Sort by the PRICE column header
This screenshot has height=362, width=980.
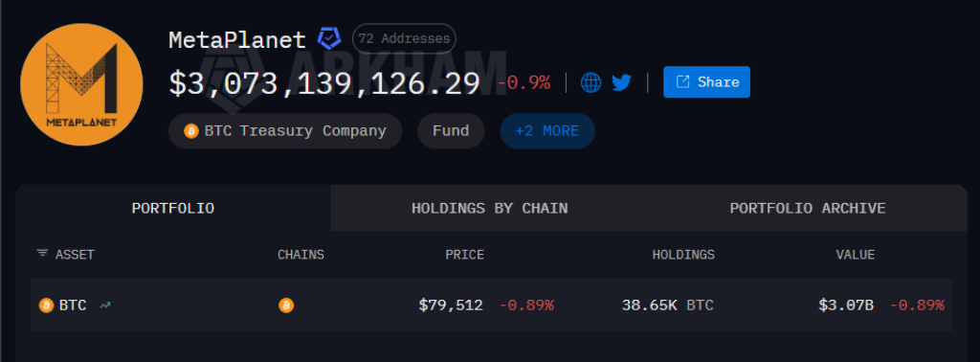(x=464, y=255)
